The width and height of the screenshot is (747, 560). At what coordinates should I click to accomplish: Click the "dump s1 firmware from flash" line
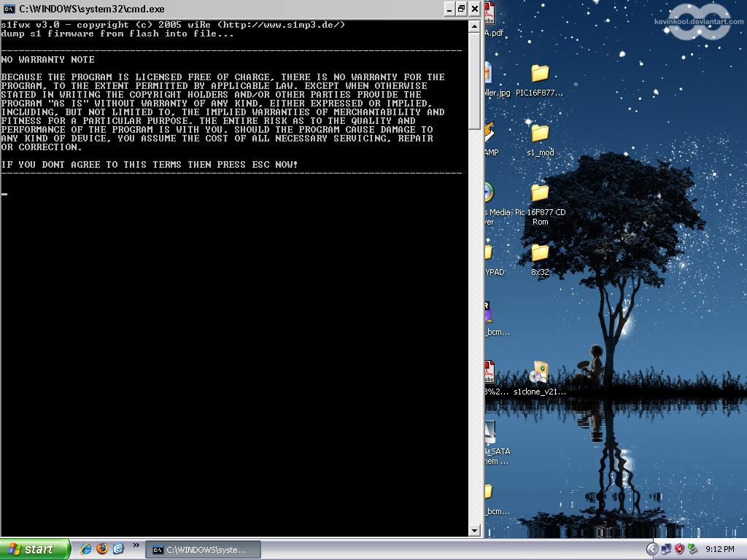[117, 34]
